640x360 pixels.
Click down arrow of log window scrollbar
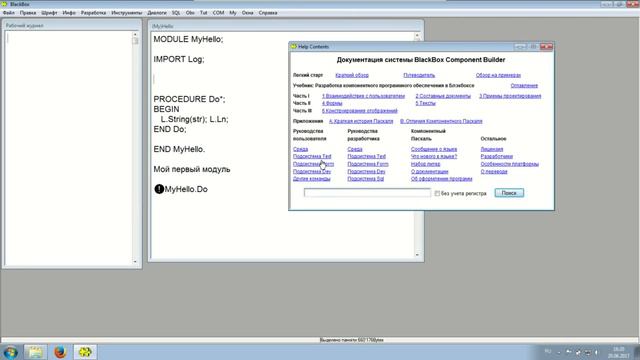click(135, 261)
